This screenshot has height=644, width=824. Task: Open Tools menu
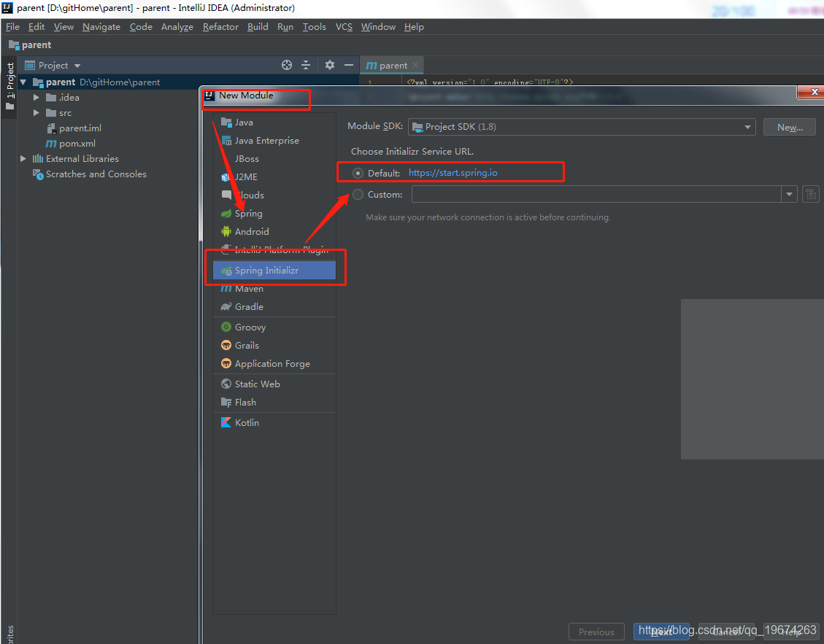click(x=315, y=27)
